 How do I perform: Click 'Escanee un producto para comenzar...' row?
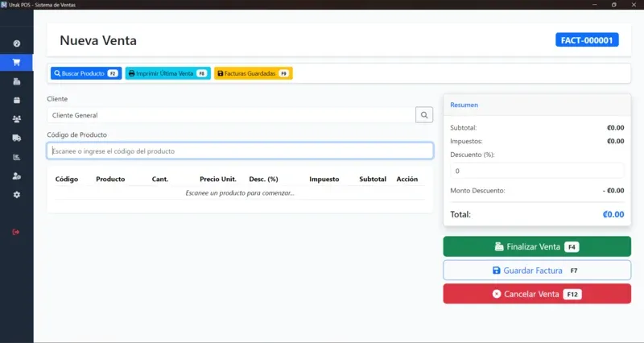(x=240, y=192)
